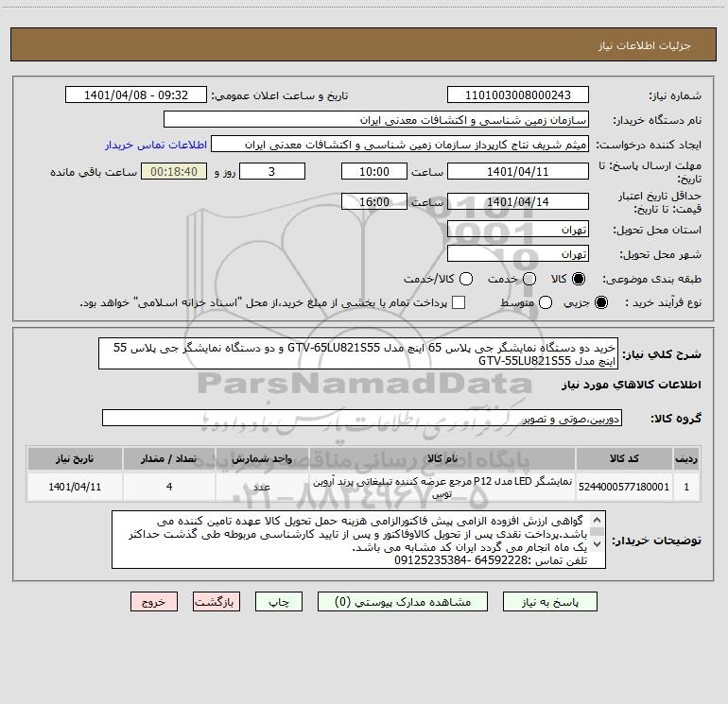Click the اطلاعات کالاهای مورد نیاز heading

point(631,385)
